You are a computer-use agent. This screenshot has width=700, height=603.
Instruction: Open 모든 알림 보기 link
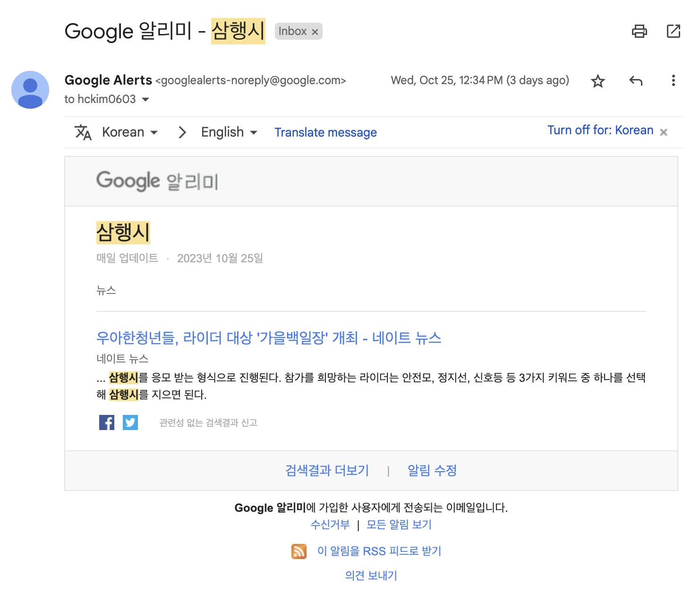[399, 525]
